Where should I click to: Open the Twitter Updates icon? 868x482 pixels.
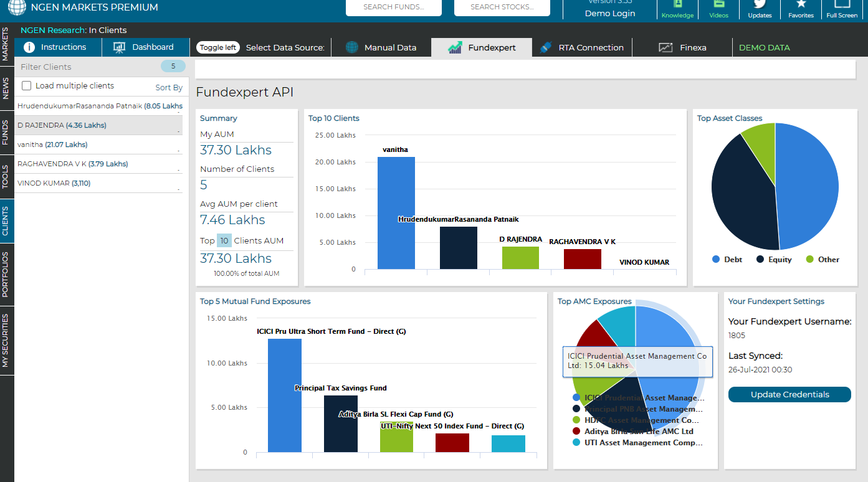tap(760, 5)
